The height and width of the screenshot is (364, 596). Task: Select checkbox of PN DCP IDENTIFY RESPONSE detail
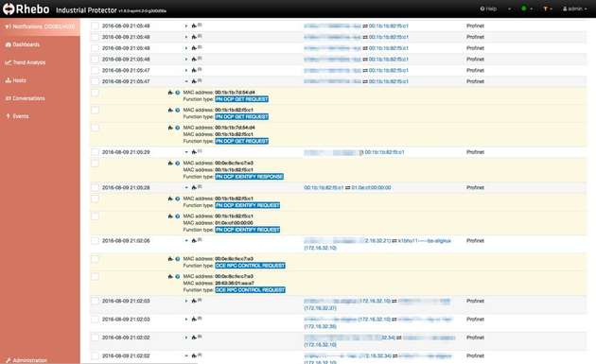pyautogui.click(x=95, y=164)
